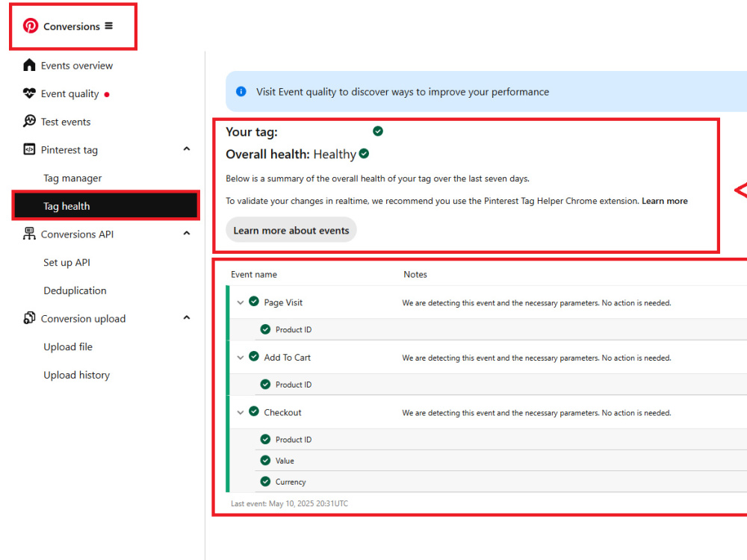The width and height of the screenshot is (747, 560).
Task: Click the Currency parameter label
Action: [x=291, y=482]
